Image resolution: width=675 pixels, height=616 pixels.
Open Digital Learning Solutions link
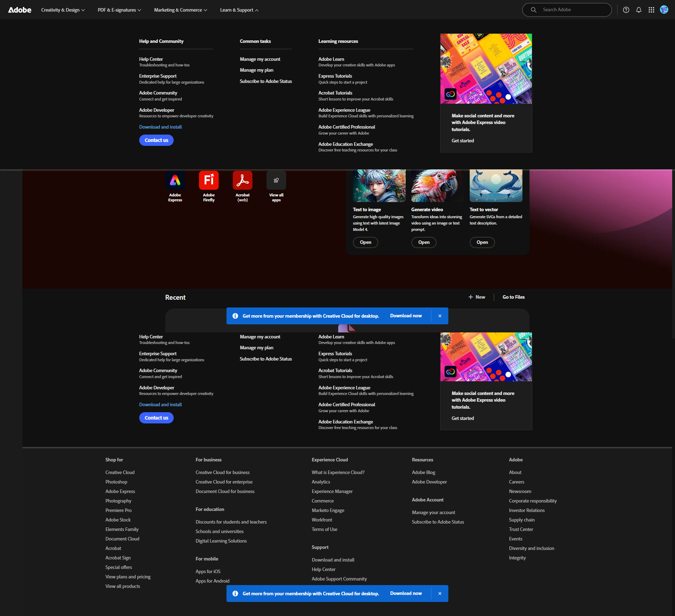221,541
